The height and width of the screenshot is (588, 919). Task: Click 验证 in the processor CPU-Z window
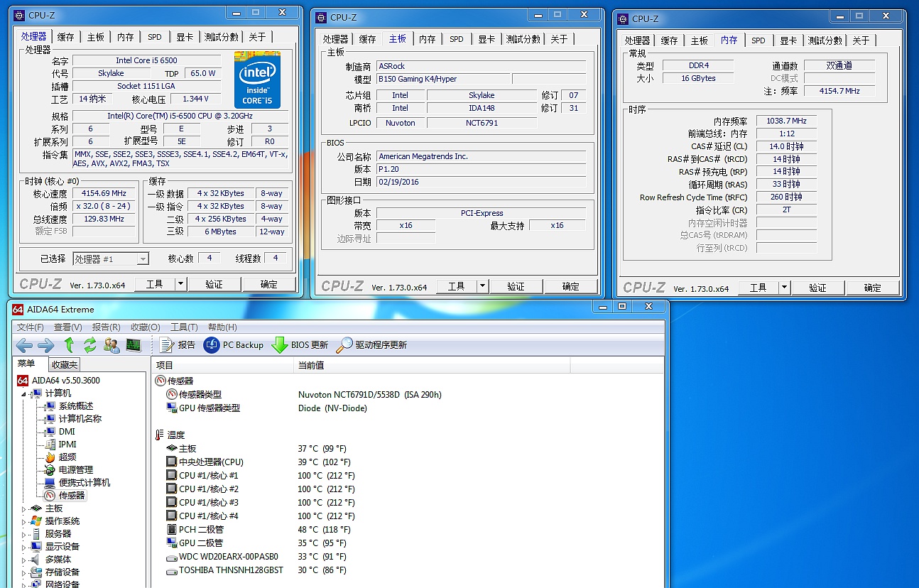pos(214,284)
